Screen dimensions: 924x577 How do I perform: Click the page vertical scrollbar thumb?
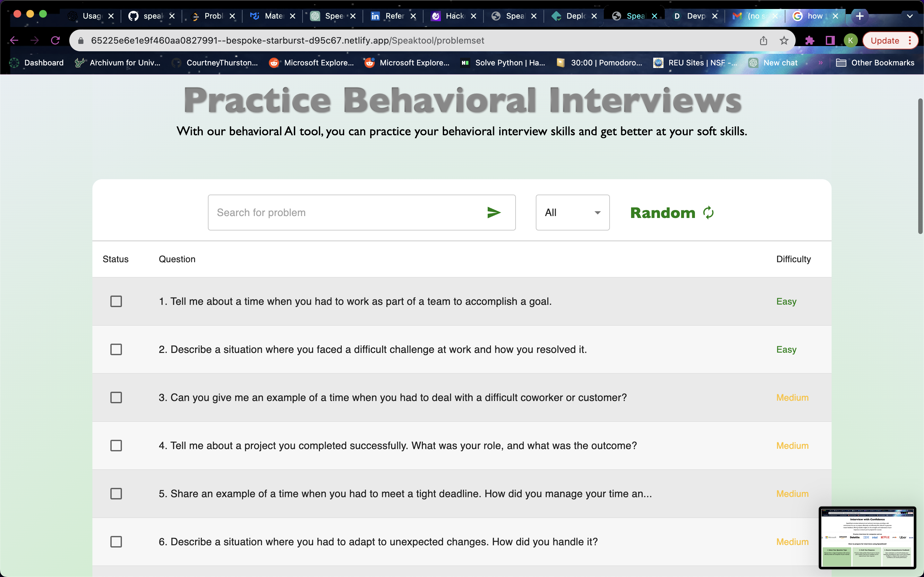click(920, 166)
